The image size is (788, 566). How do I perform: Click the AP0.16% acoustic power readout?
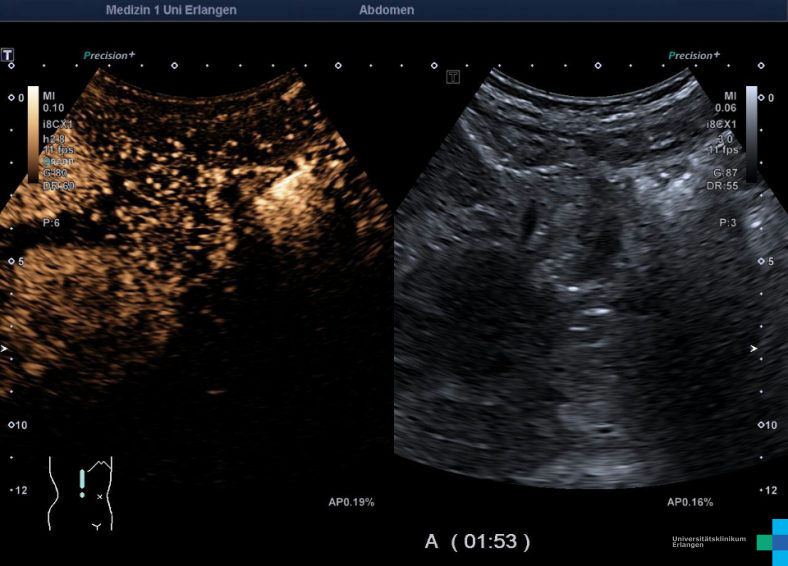690,502
